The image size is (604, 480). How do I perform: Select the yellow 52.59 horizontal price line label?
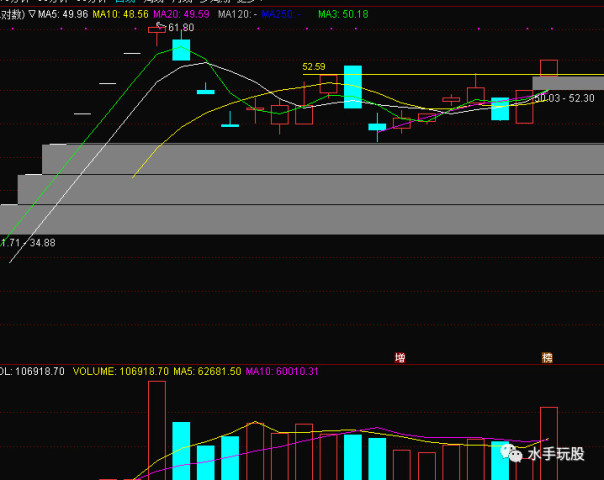314,67
